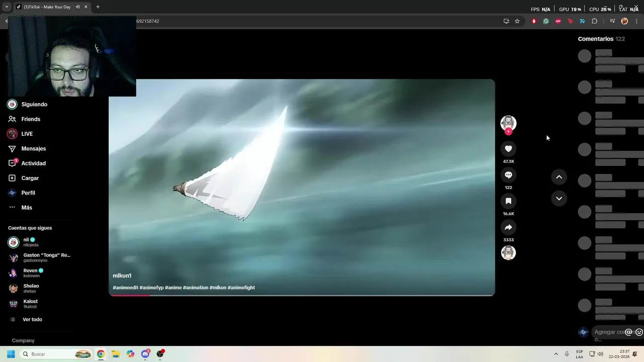Open the blue 7tv extension icon
Screen dimensions: 644x362
pos(582,21)
